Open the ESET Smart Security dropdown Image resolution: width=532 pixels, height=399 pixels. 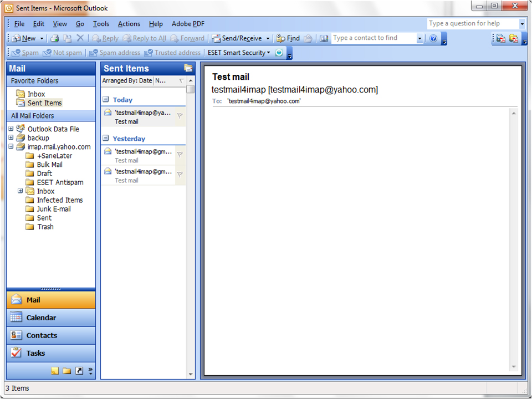tap(239, 53)
